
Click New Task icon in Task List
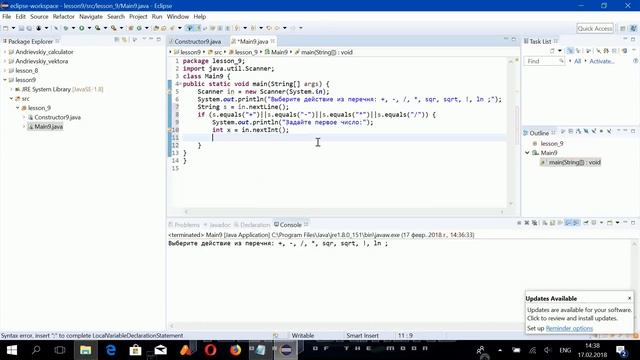[552, 51]
